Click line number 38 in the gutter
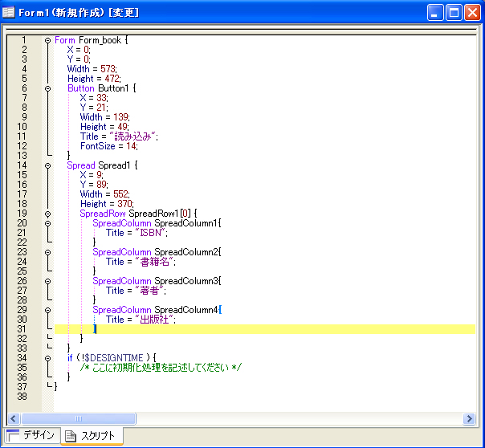485x448 pixels. (22, 397)
